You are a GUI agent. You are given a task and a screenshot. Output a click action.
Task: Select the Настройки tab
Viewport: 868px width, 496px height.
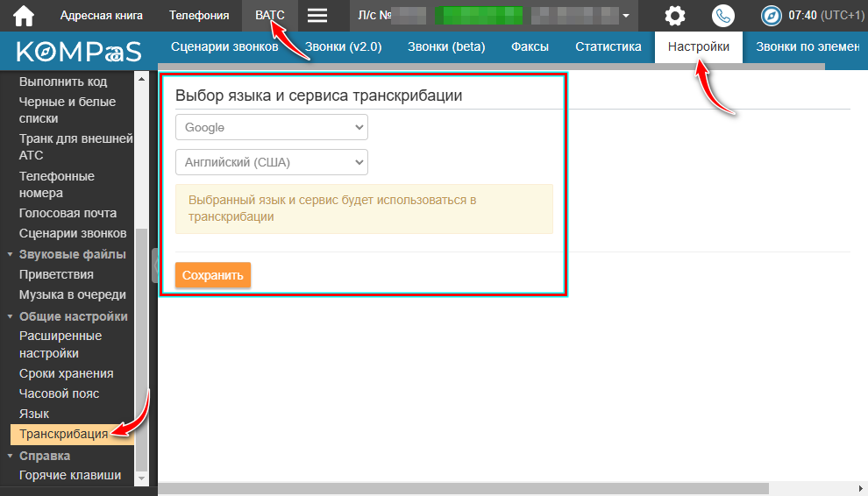699,47
